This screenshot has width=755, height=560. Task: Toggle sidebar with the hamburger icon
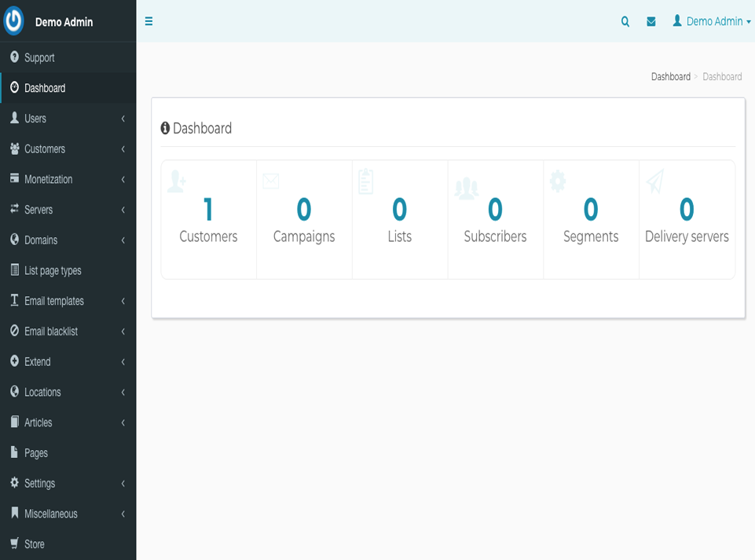click(148, 22)
